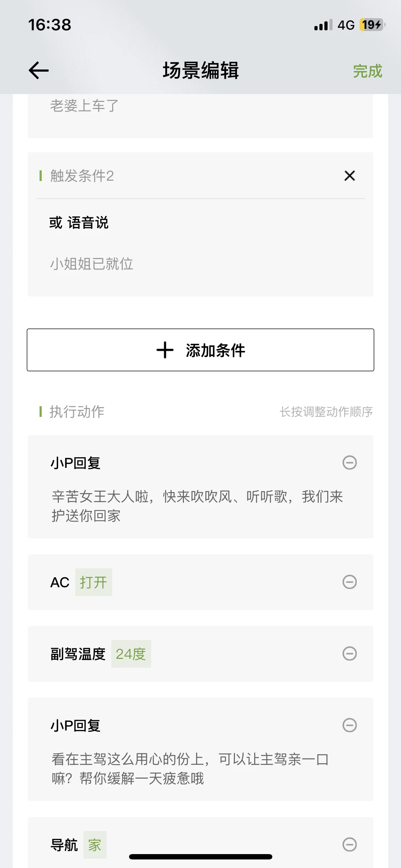Change the AC 打开 setting tag
This screenshot has height=868, width=401.
pyautogui.click(x=93, y=582)
